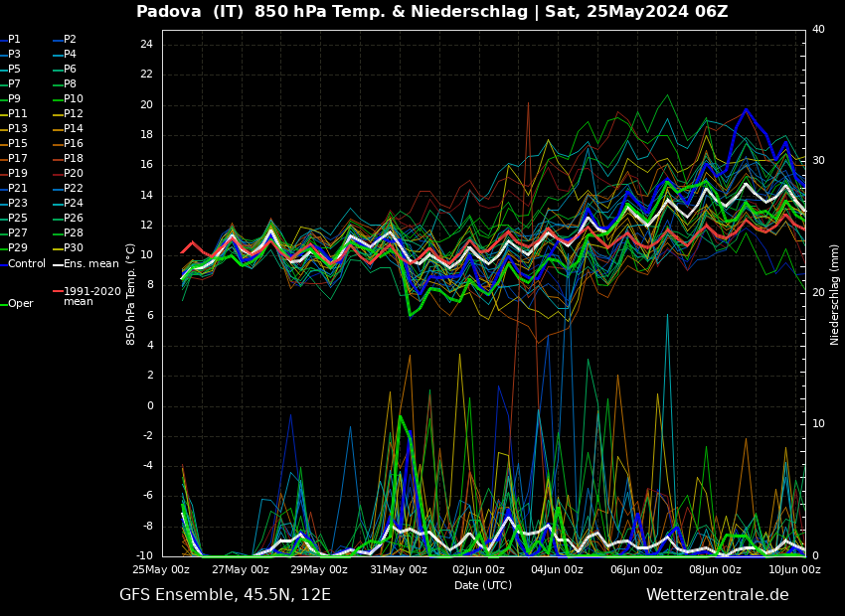Select the Oper legend entry
This screenshot has width=845, height=616.
tap(21, 304)
